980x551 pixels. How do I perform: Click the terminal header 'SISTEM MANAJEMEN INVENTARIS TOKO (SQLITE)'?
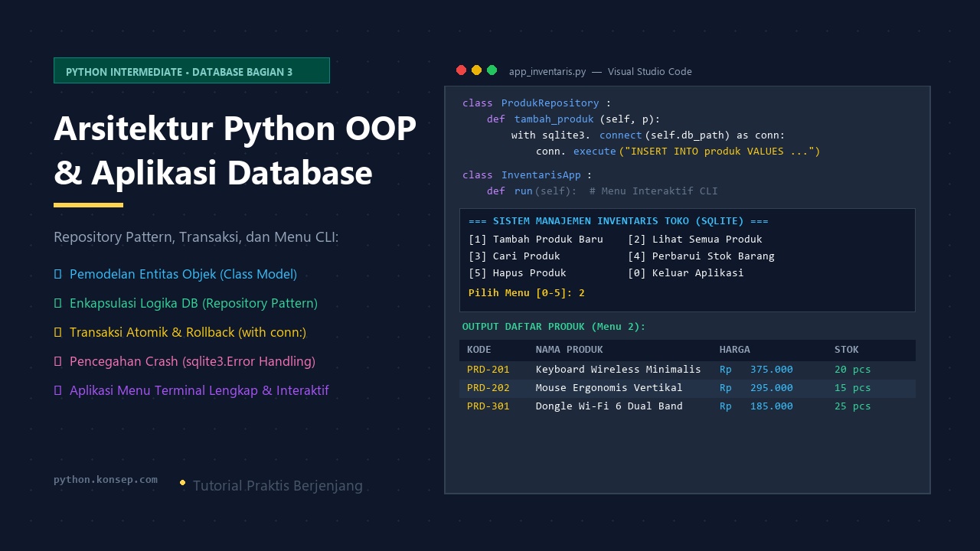(x=619, y=221)
